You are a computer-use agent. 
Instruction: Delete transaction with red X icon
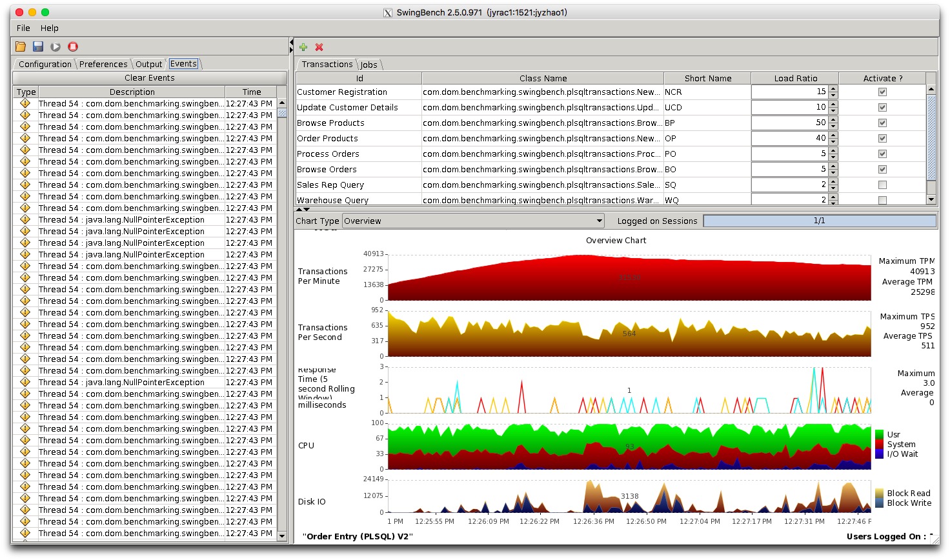click(x=319, y=47)
